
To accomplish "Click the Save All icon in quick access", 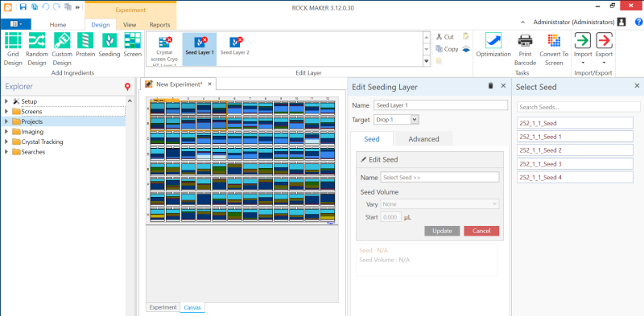I will pos(35,6).
